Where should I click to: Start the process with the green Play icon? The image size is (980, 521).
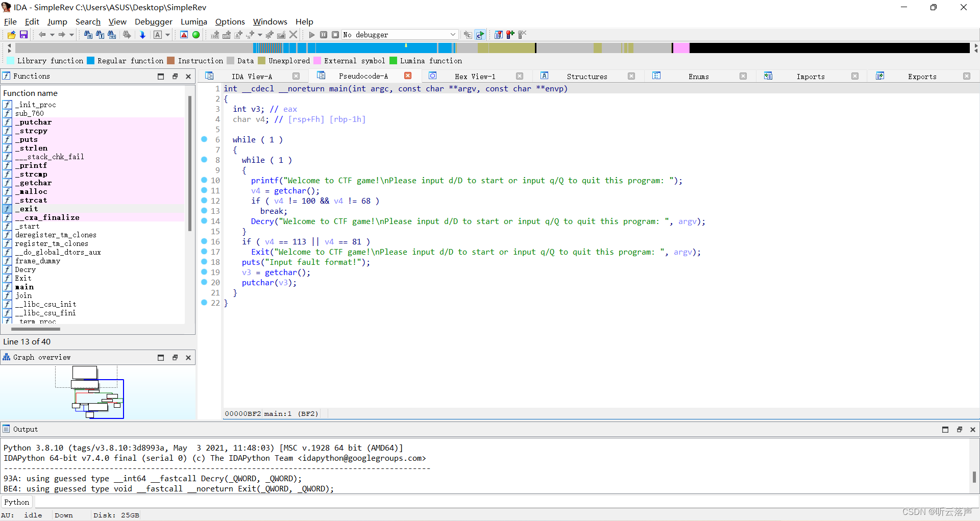click(311, 35)
